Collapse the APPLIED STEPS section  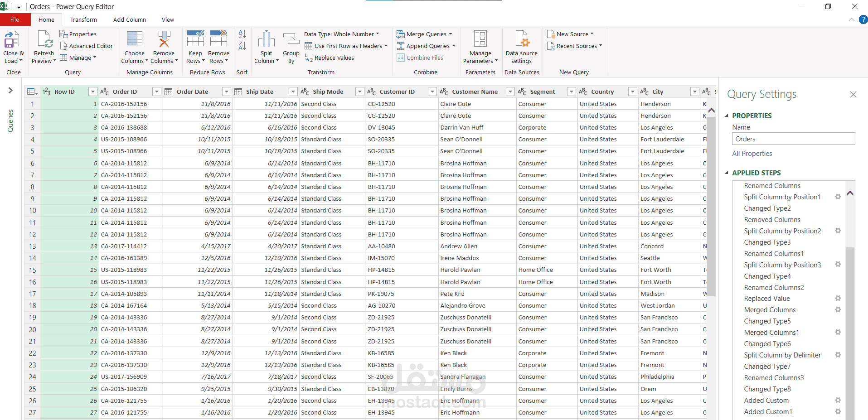[727, 173]
